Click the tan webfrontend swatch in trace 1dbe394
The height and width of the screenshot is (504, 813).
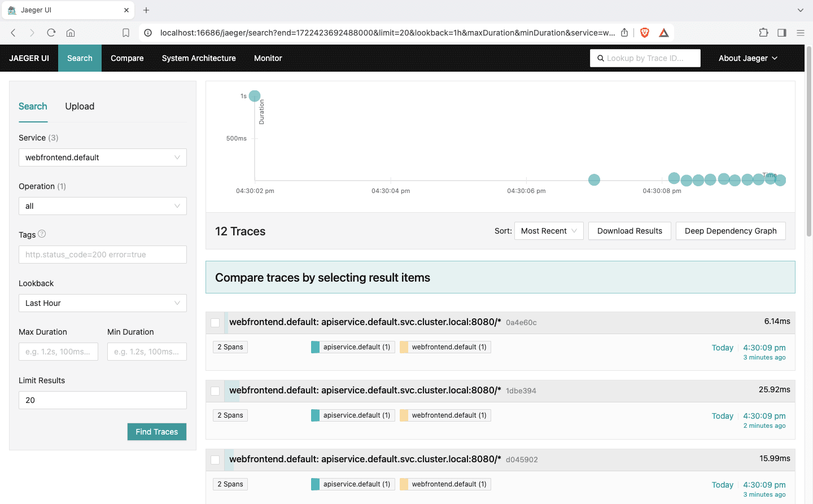click(x=404, y=415)
